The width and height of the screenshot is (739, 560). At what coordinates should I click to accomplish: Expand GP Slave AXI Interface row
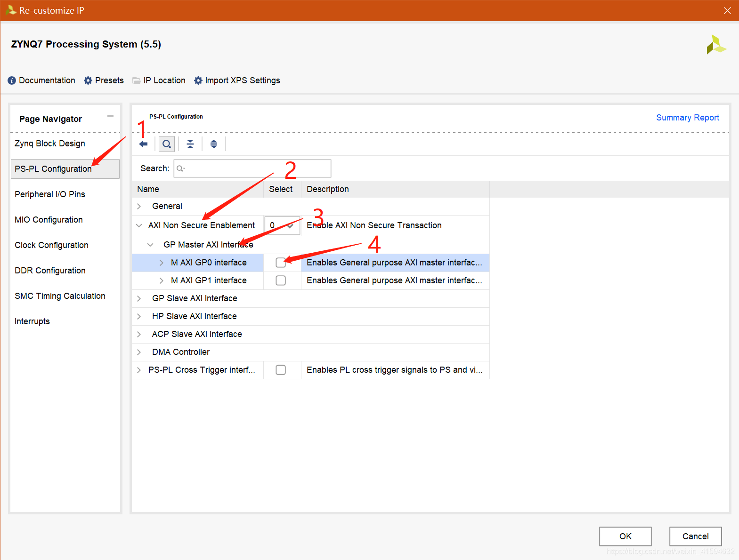pos(139,298)
